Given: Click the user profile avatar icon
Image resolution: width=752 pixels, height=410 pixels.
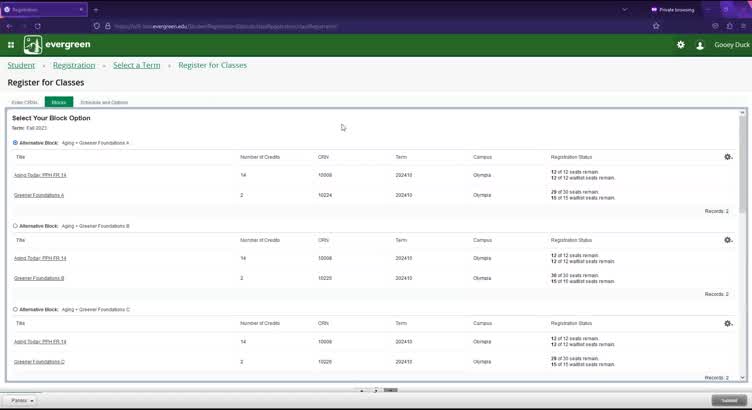Looking at the screenshot, I should coord(700,45).
